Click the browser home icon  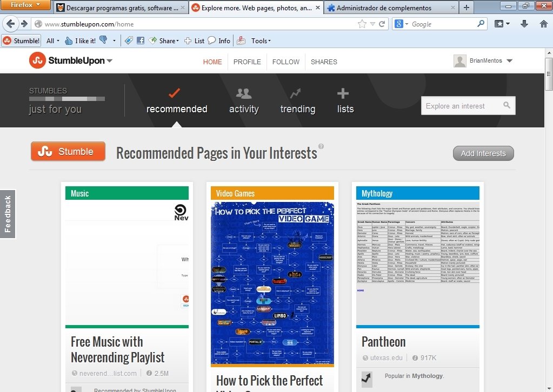[x=543, y=24]
